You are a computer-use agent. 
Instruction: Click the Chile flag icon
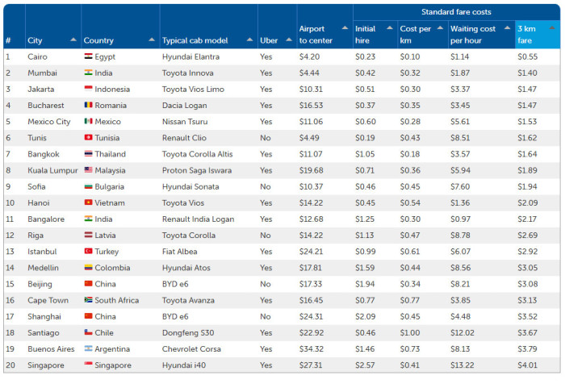coord(88,332)
